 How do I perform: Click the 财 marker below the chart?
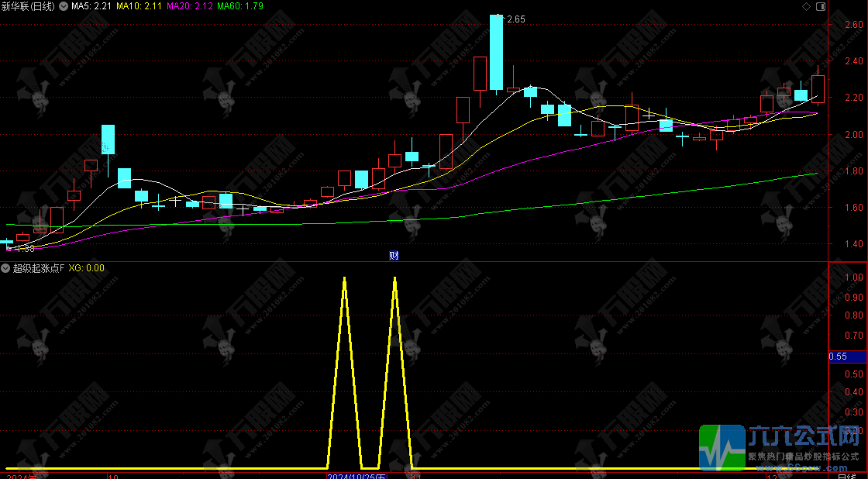click(x=394, y=255)
